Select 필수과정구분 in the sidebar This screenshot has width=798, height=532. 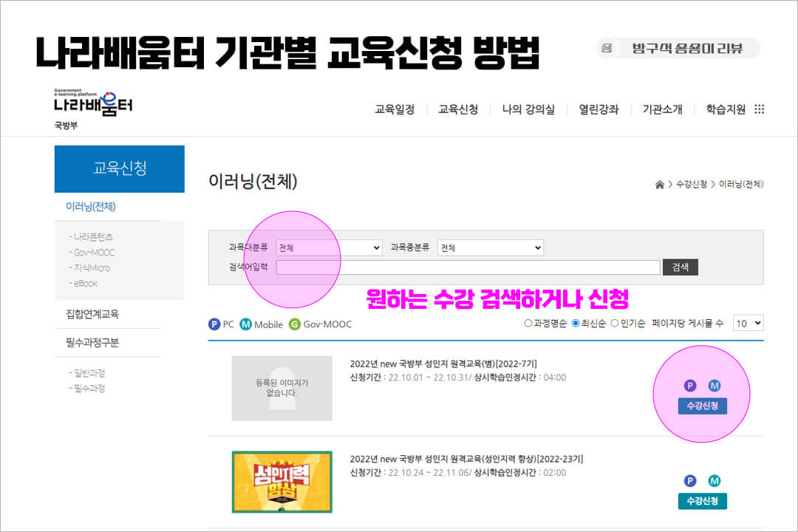pos(92,343)
